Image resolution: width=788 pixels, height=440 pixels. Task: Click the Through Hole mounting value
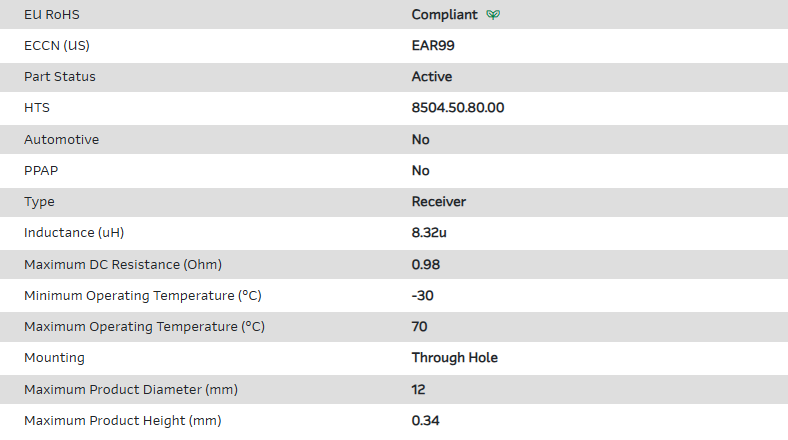(455, 358)
